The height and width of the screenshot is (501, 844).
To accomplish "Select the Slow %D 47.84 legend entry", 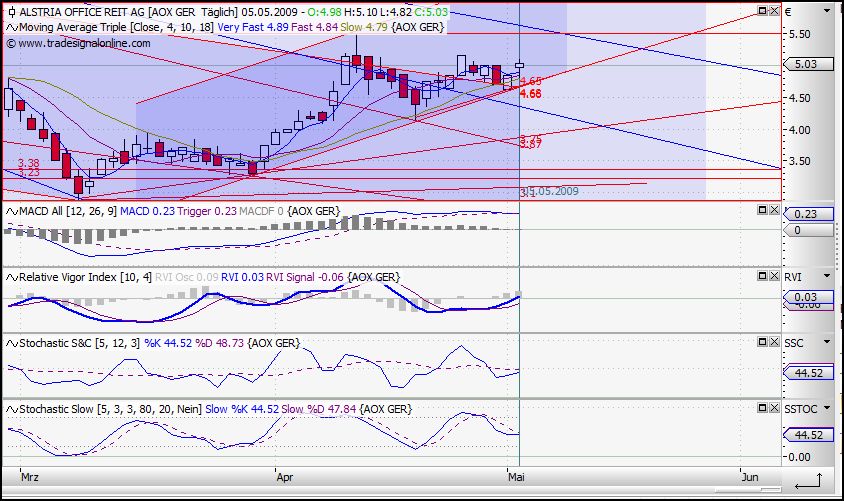I will click(x=319, y=410).
